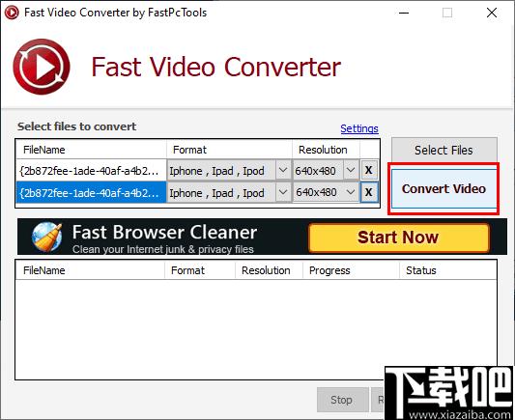Start conversion with Convert Video button

tap(443, 188)
